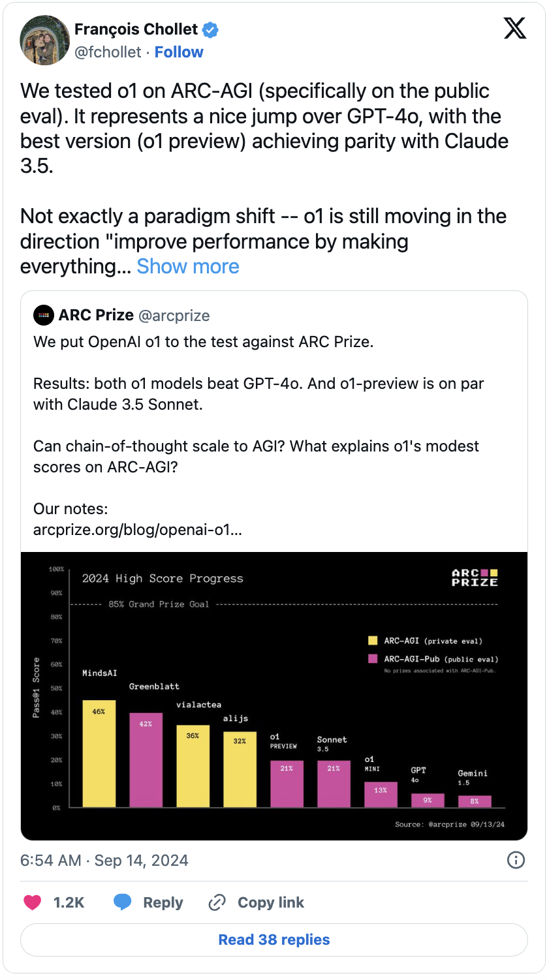
Task: Like the tweet with heart icon
Action: click(33, 902)
